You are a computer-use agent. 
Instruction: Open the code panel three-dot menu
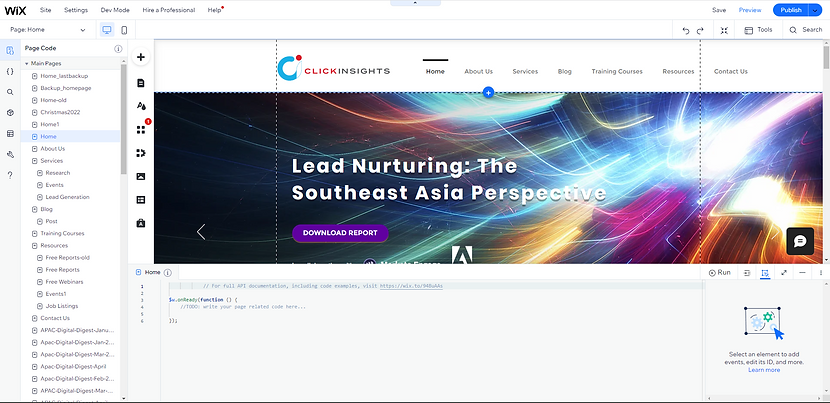tap(821, 273)
